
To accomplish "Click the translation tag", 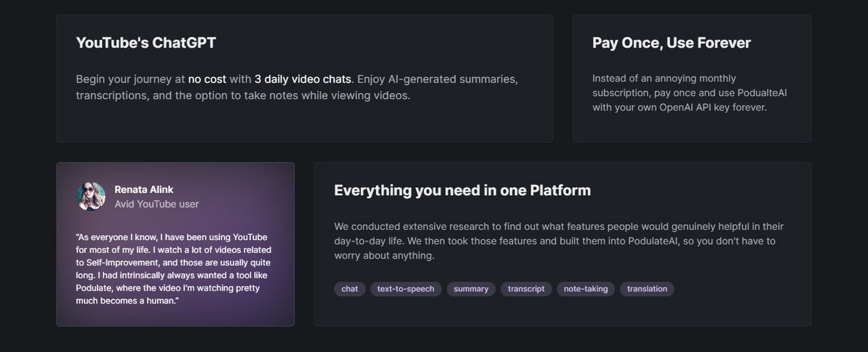I will click(x=647, y=289).
